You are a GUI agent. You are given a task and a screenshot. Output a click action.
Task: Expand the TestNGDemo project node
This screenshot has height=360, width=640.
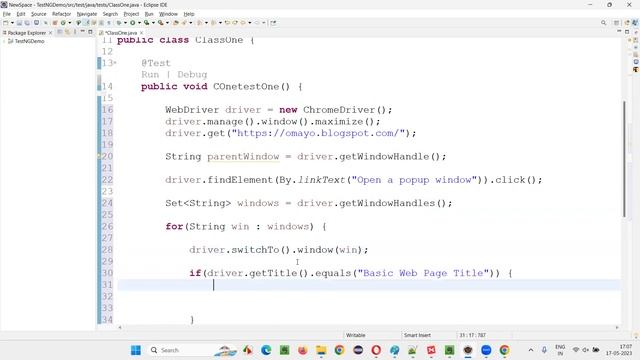[4, 41]
